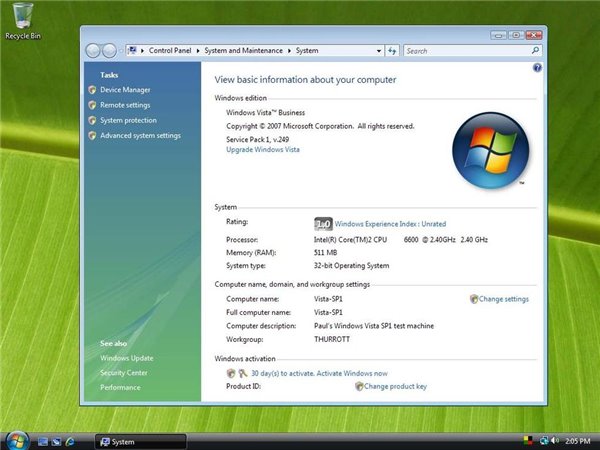Image resolution: width=600 pixels, height=450 pixels.
Task: Click the refresh button beside the address bar
Action: click(392, 51)
